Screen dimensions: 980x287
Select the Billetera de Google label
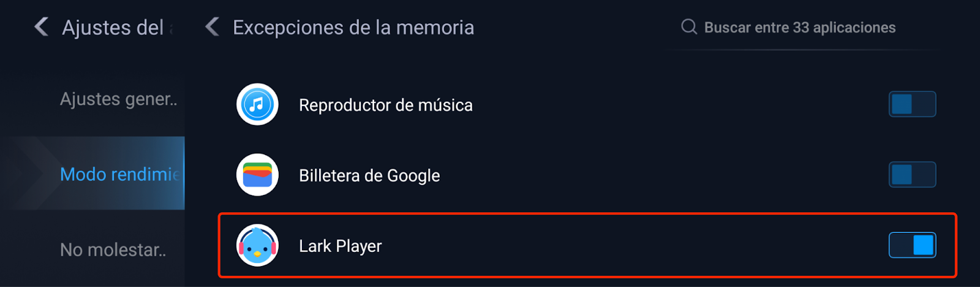click(369, 176)
